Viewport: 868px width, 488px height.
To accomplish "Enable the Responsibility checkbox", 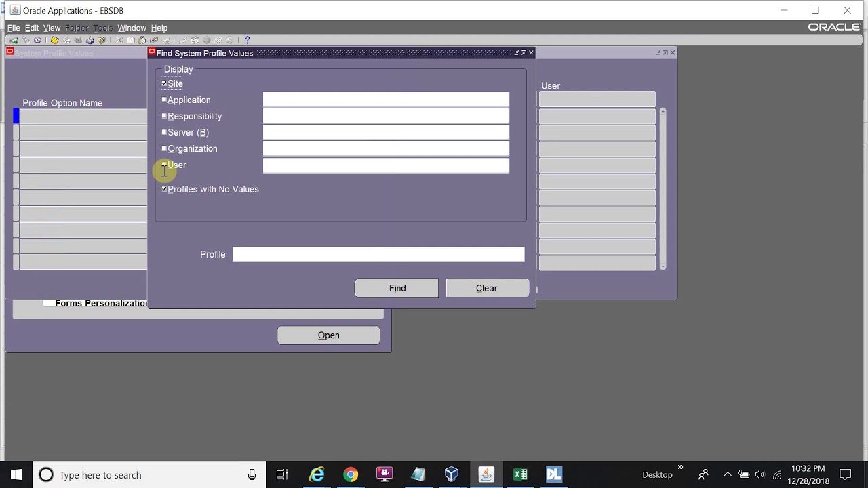I will pos(164,116).
